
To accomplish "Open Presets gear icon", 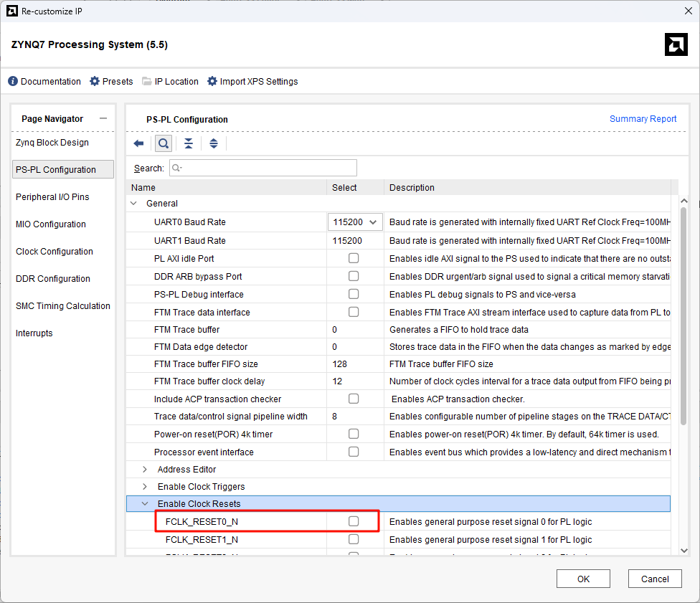I will tap(95, 81).
